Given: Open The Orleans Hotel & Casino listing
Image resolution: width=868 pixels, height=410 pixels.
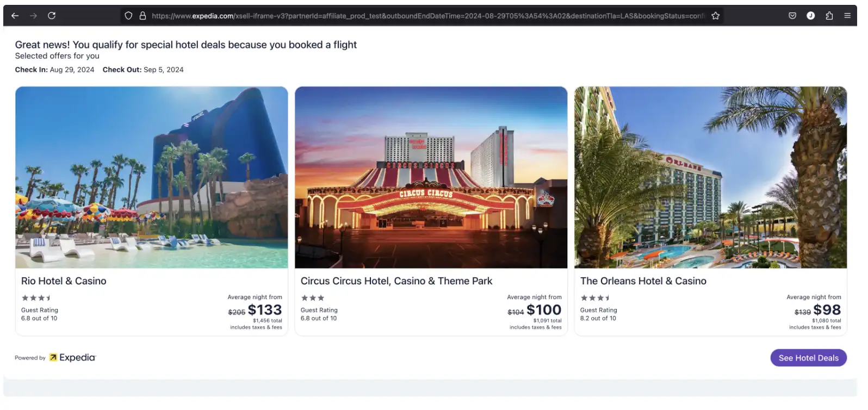Looking at the screenshot, I should tap(643, 281).
